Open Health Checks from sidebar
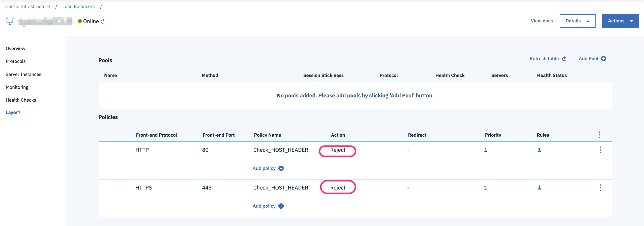Viewport: 644px width, 226px height. [x=21, y=100]
